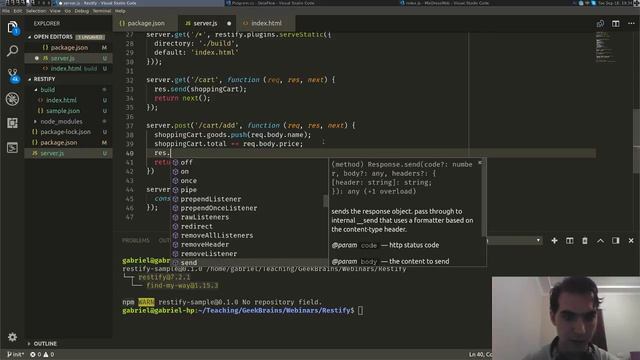This screenshot has height=360, width=640.
Task: Close server.js tab via unsaved dot
Action: click(x=229, y=24)
